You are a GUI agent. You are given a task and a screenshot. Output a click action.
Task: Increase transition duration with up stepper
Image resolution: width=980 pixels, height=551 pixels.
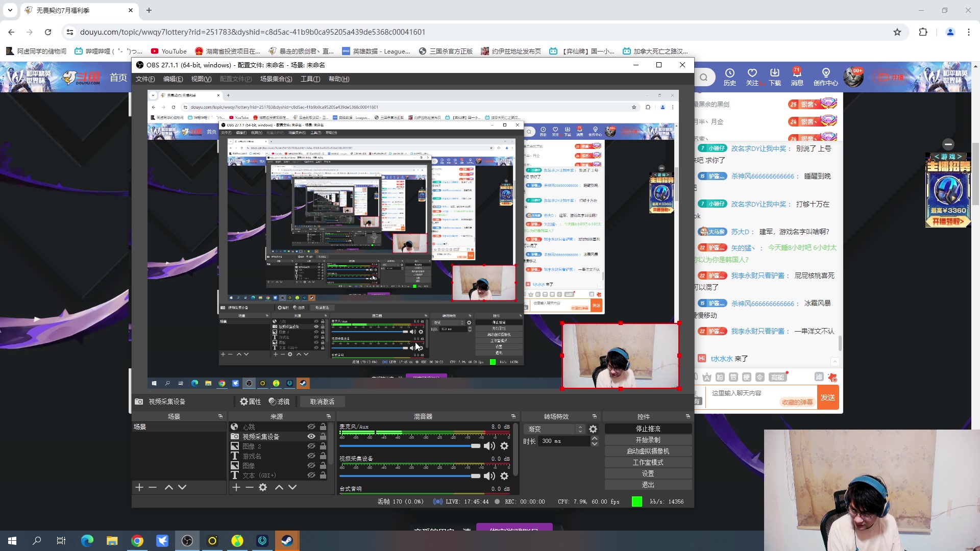pos(594,438)
